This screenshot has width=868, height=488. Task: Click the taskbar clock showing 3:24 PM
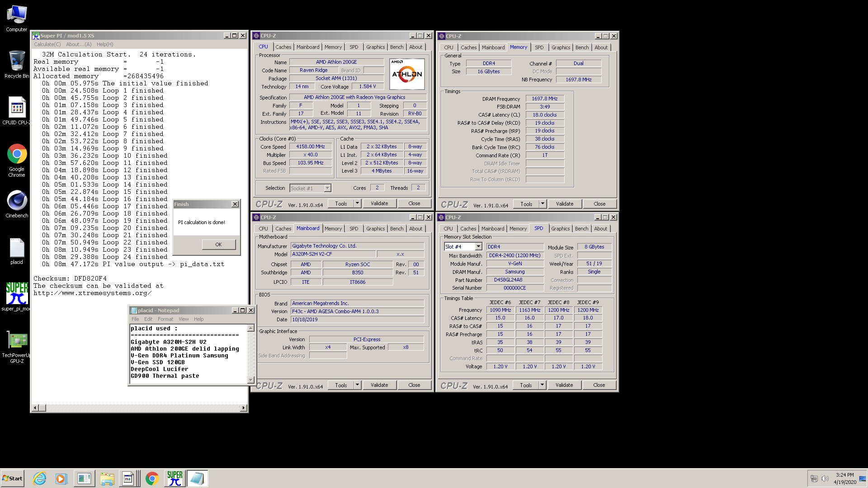(x=844, y=479)
